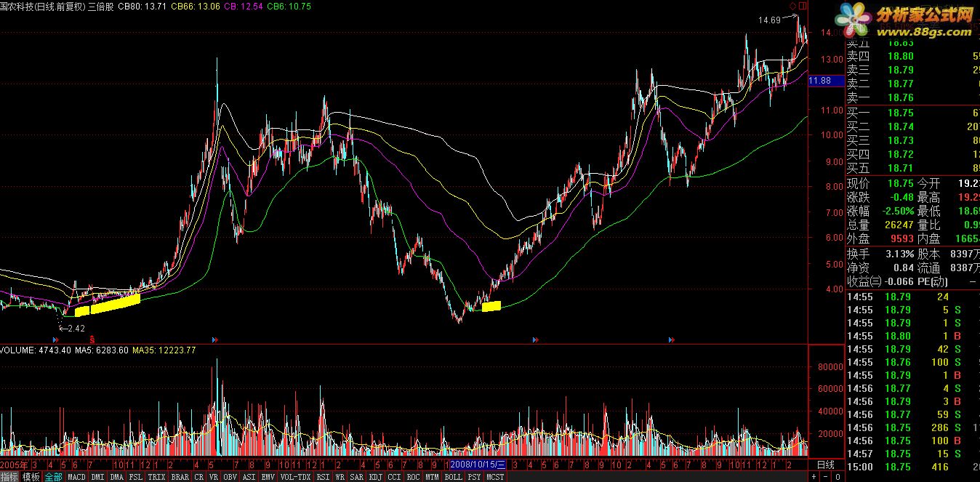The image size is (980, 482).
Task: Select the FSL indicator tab
Action: tap(136, 477)
